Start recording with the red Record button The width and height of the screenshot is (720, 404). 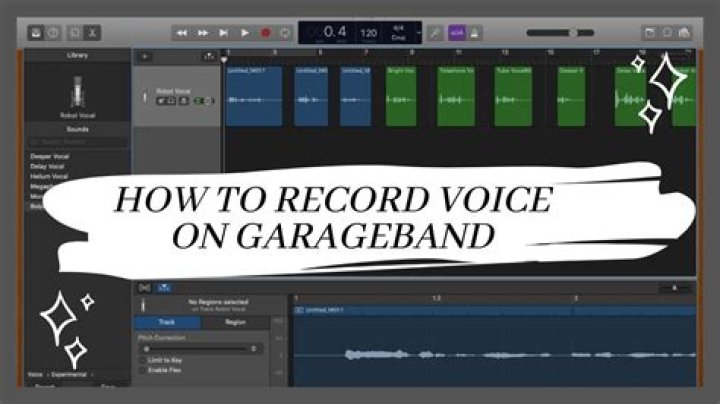coord(266,33)
